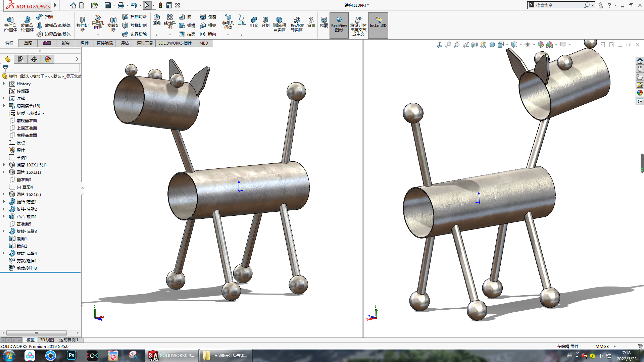Open the 参考几何体 dropdown arrow
The width and height of the screenshot is (644, 362).
pyautogui.click(x=228, y=35)
